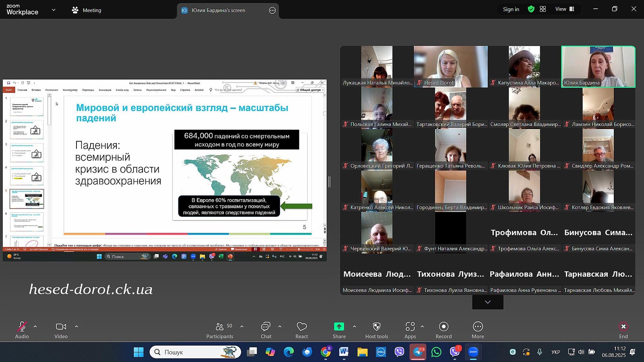The image size is (644, 362).
Task: Unmute microphone with Audio button
Action: [22, 330]
